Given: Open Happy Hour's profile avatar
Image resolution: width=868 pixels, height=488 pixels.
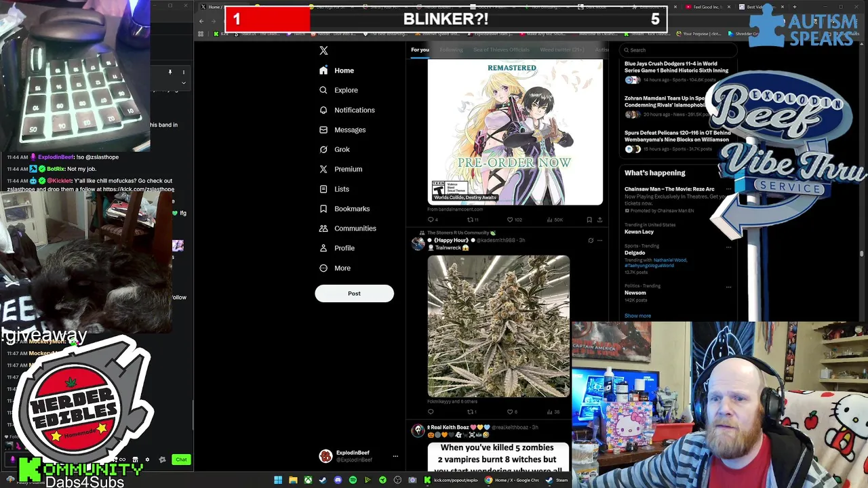Looking at the screenshot, I should 418,244.
